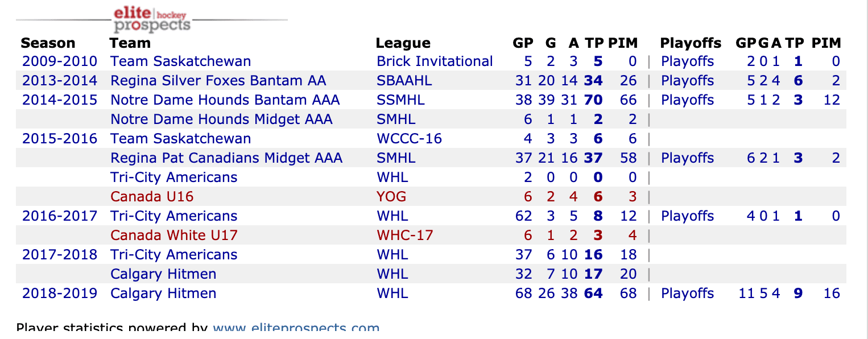Open the Brick Invitational league link
The image size is (868, 339).
pyautogui.click(x=435, y=61)
